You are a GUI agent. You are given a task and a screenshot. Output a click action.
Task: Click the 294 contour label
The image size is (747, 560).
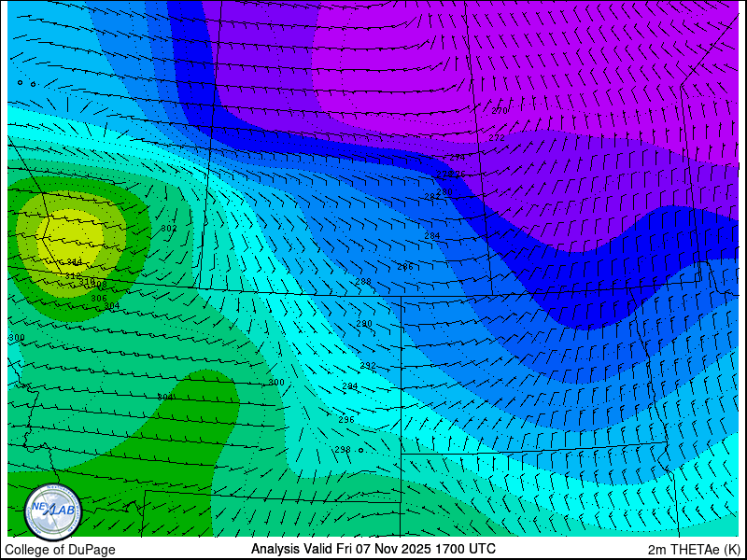tap(349, 386)
